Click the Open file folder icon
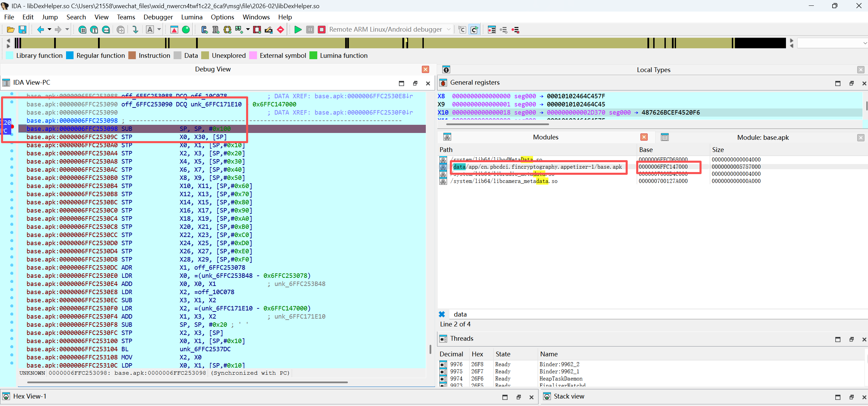Viewport: 868px width, 406px height. coord(11,30)
